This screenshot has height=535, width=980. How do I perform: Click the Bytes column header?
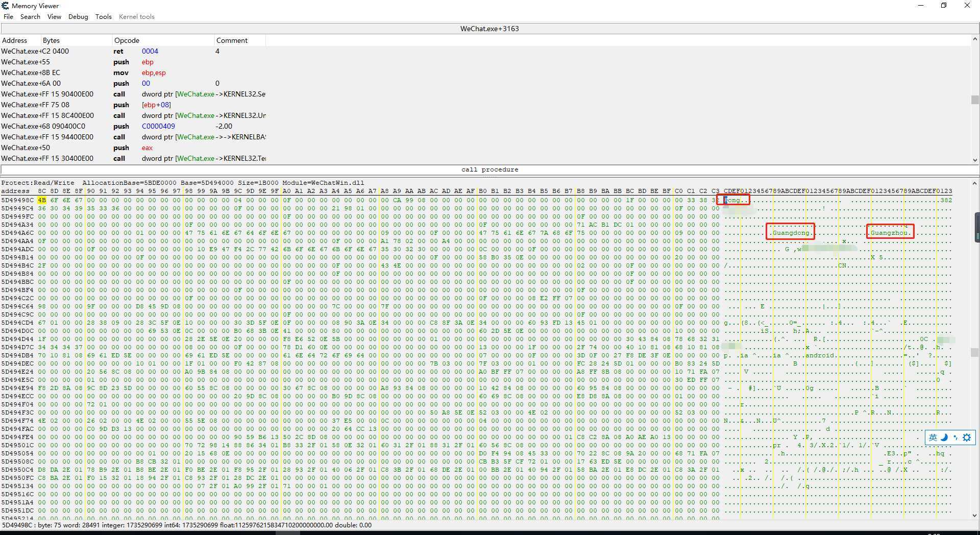[x=77, y=40]
